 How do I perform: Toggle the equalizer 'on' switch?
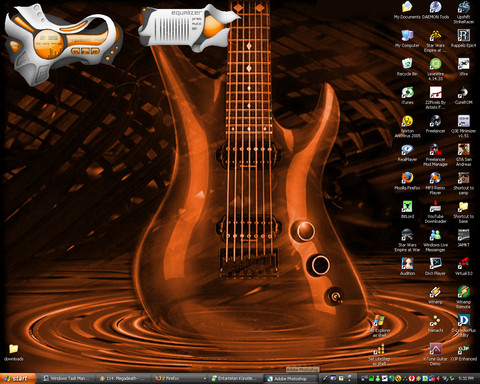pyautogui.click(x=195, y=29)
